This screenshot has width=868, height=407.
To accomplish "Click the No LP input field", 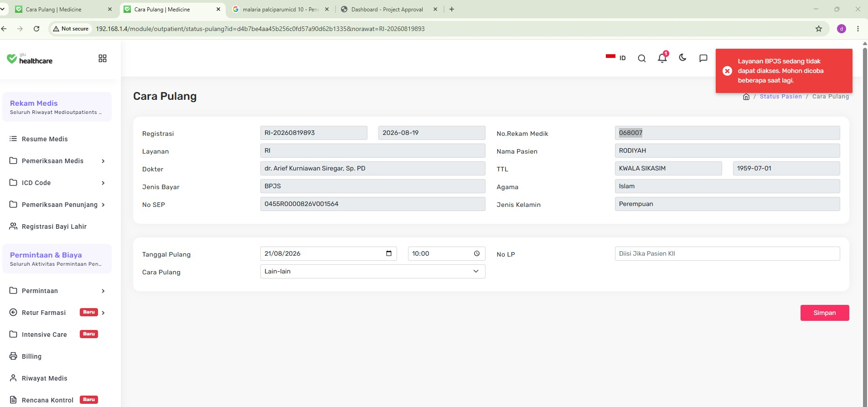I will [x=727, y=253].
